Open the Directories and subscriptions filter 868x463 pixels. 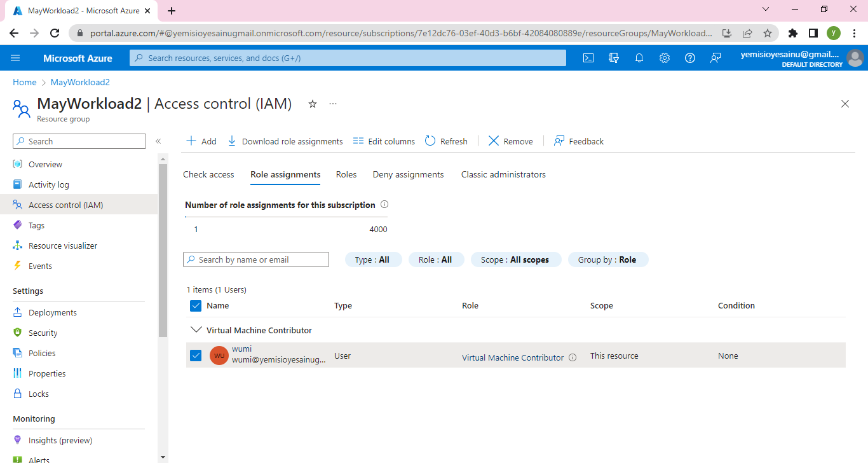pos(614,58)
